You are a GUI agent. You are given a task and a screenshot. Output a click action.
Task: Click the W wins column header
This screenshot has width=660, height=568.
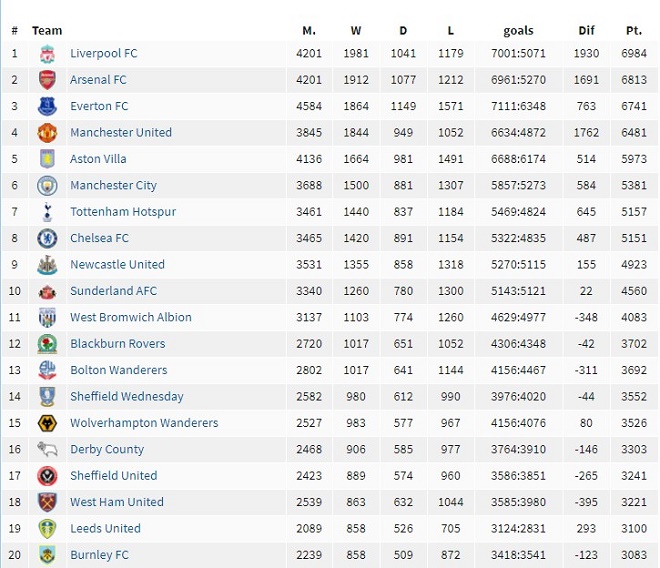tap(357, 31)
